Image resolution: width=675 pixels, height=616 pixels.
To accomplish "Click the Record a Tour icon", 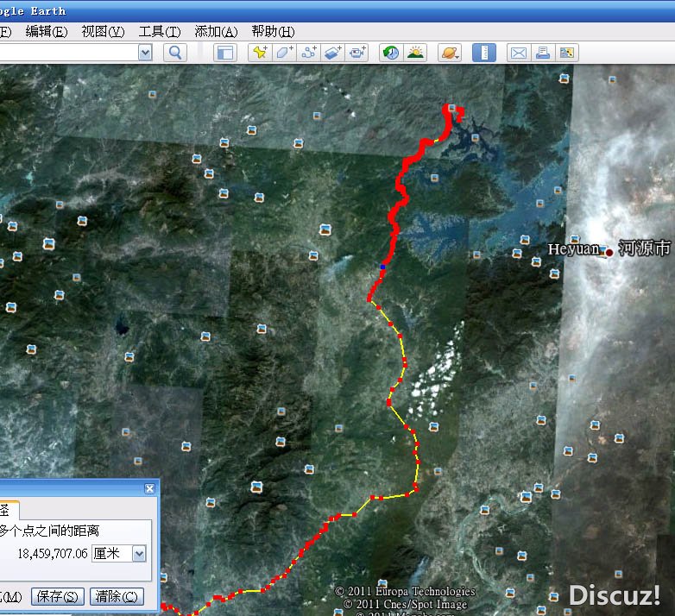I will tap(357, 53).
